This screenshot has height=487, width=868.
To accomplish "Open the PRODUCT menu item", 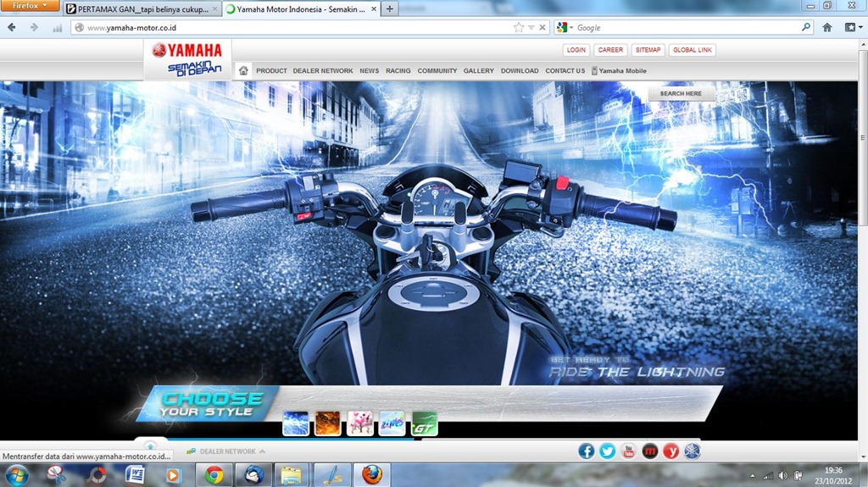I will point(271,71).
